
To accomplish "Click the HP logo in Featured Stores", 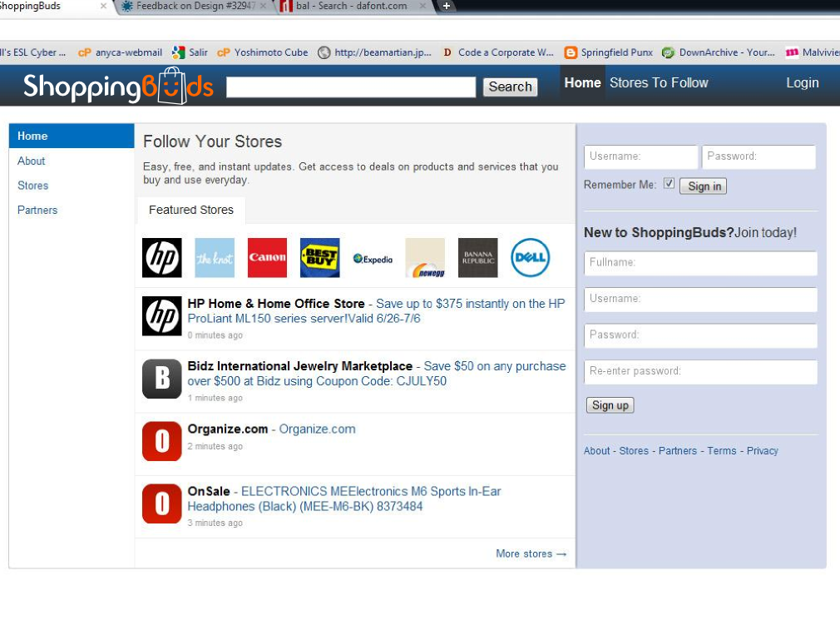I will [x=161, y=258].
